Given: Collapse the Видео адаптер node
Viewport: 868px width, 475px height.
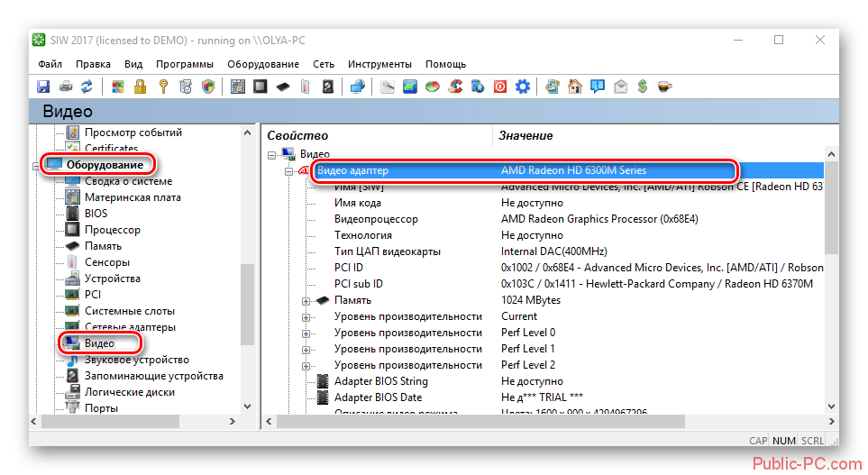Looking at the screenshot, I should coord(289,170).
